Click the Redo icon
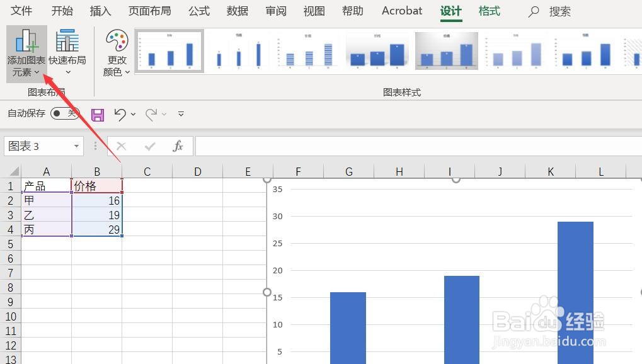This screenshot has height=364, width=642. (x=151, y=114)
